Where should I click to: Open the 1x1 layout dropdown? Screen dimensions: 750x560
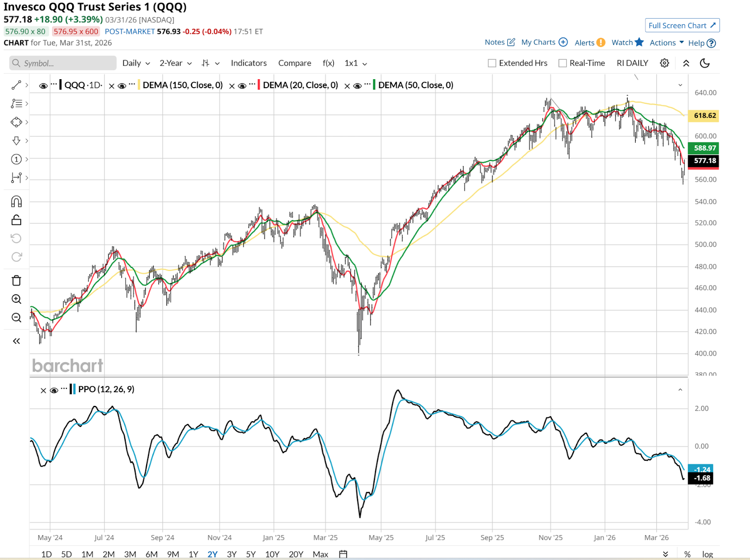coord(355,63)
